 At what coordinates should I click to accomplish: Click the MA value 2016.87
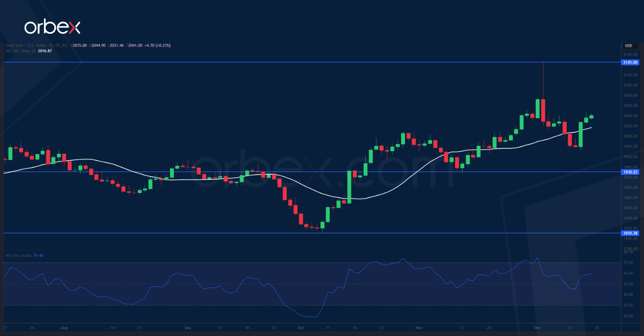(44, 52)
